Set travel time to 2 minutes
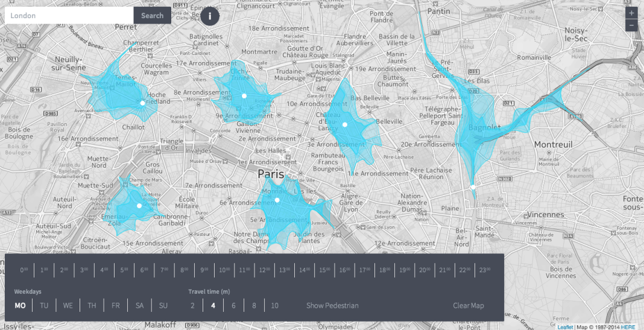This screenshot has width=644, height=330. click(192, 305)
